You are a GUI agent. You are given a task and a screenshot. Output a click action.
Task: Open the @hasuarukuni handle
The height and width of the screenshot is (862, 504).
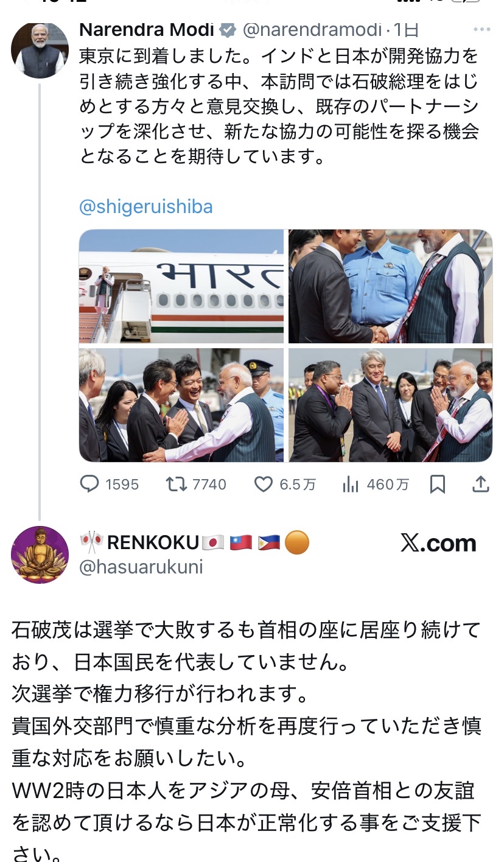tap(141, 567)
